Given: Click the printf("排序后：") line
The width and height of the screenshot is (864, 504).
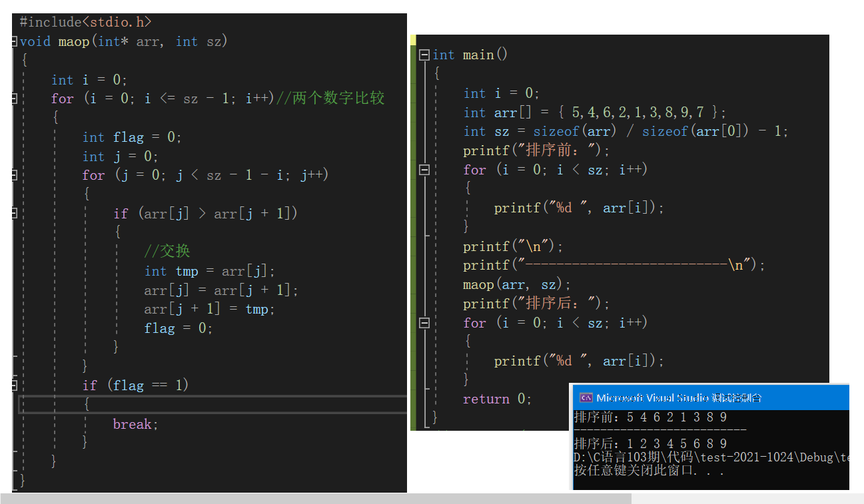Looking at the screenshot, I should coord(536,304).
